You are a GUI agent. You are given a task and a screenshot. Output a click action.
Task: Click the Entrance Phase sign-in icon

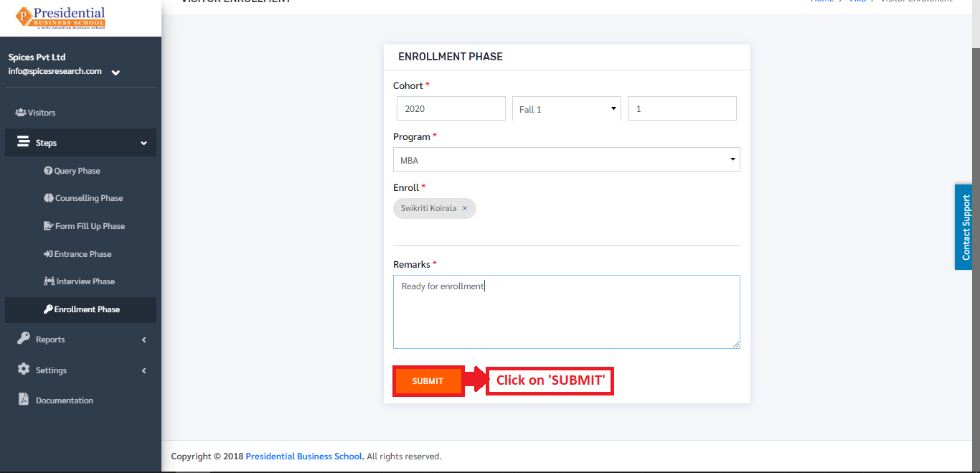point(48,254)
